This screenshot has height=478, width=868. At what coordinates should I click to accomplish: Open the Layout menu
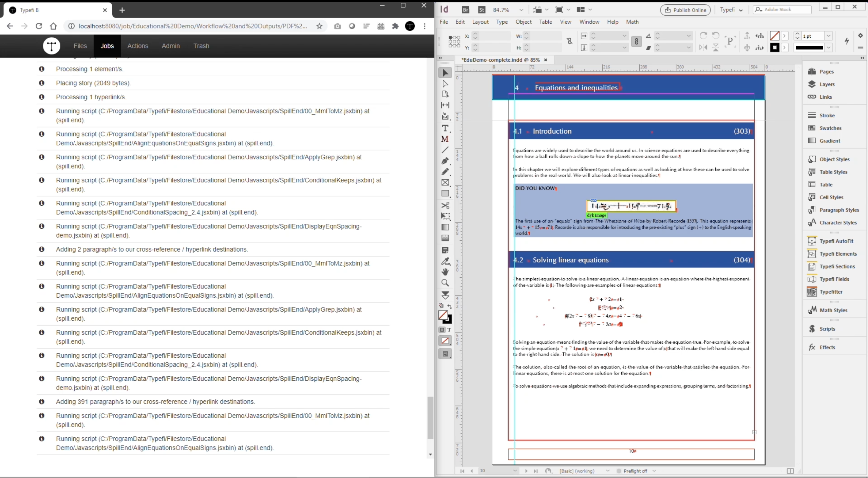[480, 22]
